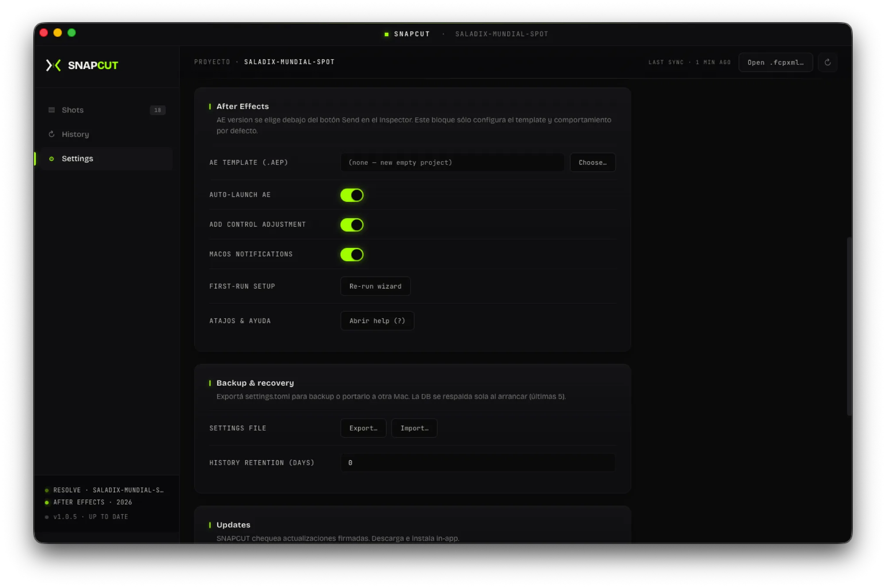Viewport: 886px width, 588px height.
Task: Click the yellow minimize window button
Action: (58, 32)
